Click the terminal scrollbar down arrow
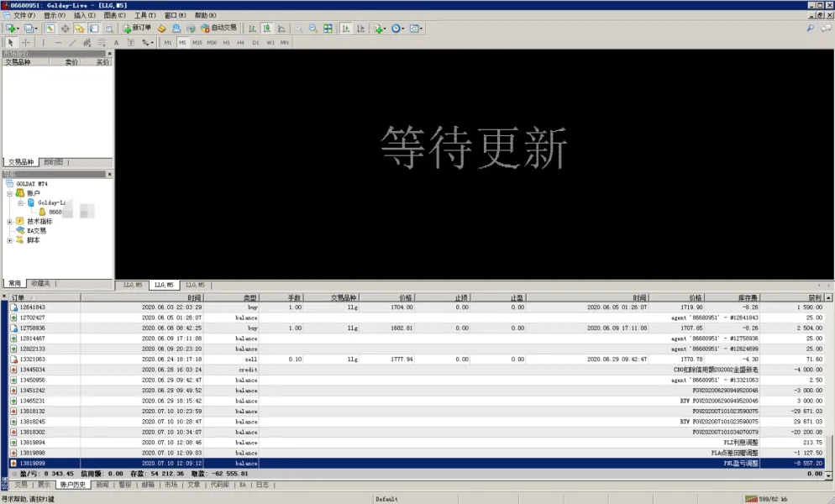The image size is (835, 504). click(x=828, y=474)
